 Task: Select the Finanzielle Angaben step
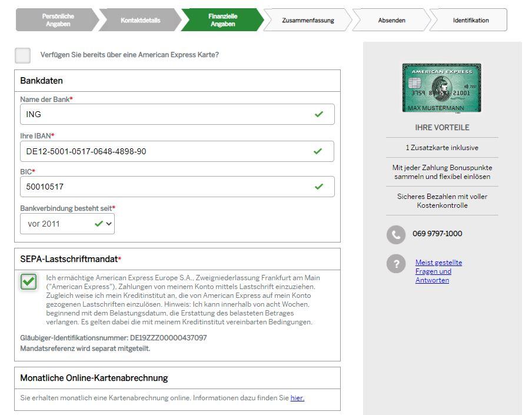[222, 20]
